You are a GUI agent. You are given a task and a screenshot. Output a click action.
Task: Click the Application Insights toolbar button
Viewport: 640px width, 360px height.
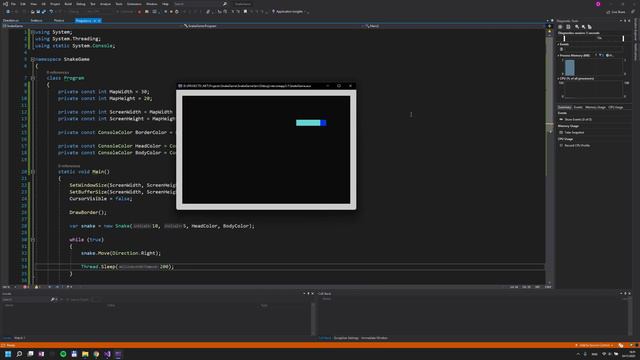click(288, 12)
